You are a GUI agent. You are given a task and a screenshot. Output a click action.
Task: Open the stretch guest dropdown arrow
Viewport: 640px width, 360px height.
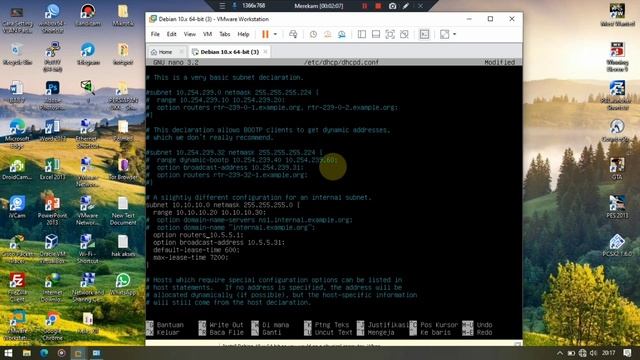pos(454,34)
